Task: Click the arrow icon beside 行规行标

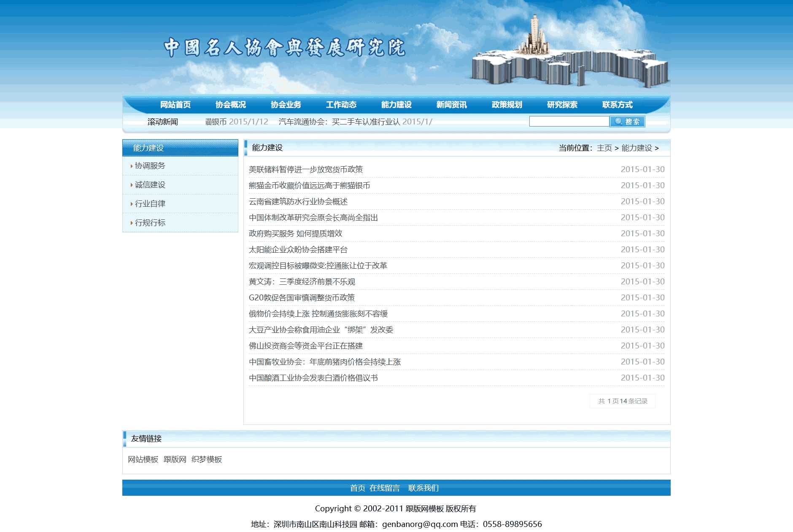Action: (x=131, y=222)
